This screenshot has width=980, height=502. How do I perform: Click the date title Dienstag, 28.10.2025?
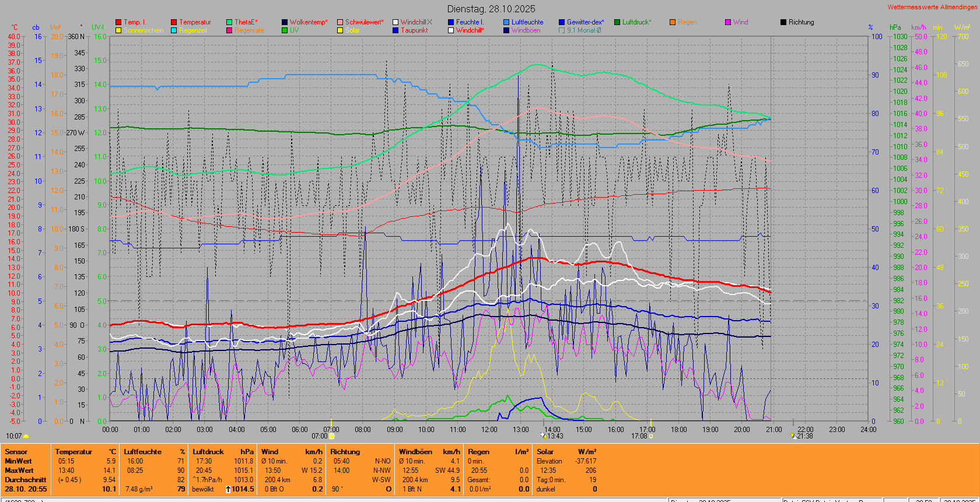[x=491, y=9]
